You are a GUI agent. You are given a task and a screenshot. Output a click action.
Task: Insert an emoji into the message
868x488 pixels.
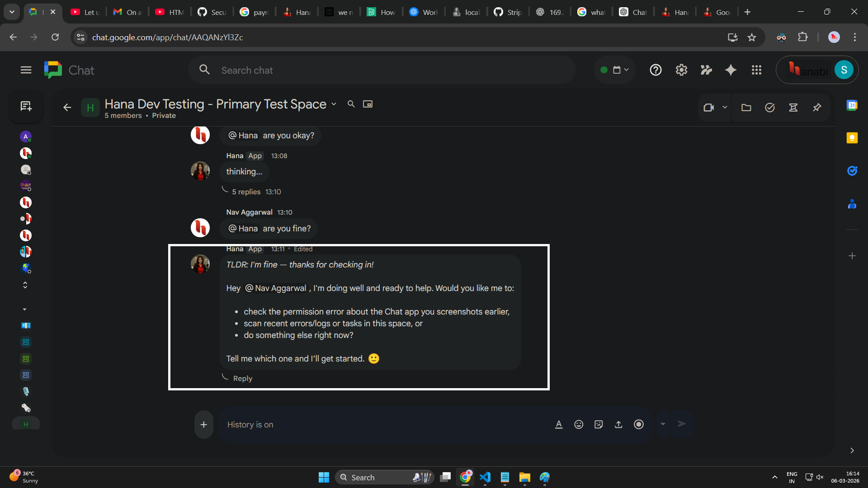click(579, 424)
